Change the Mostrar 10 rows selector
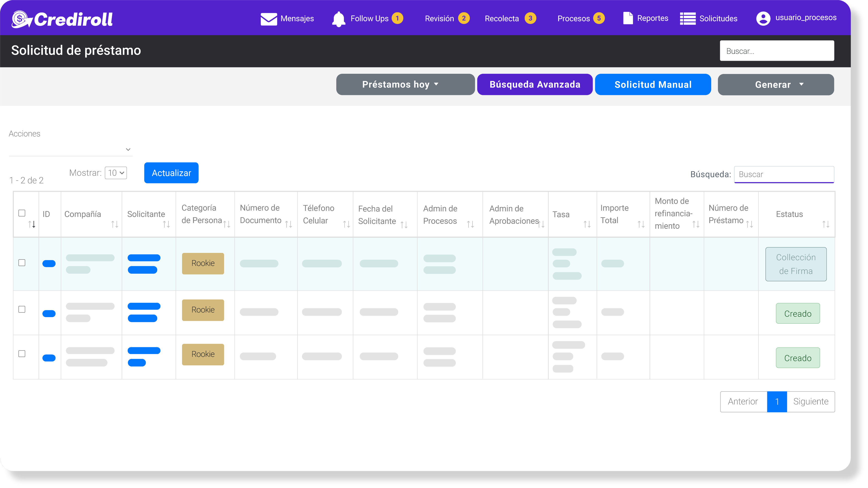 115,173
